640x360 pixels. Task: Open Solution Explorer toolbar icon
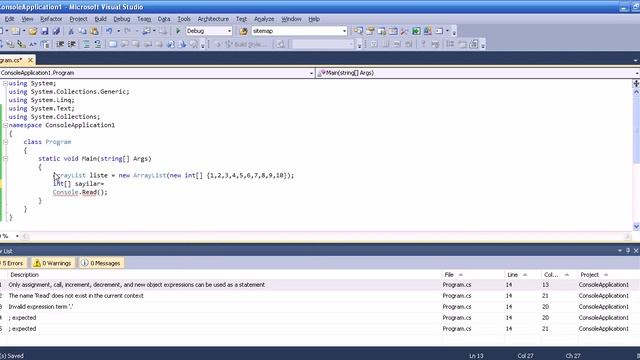click(358, 31)
